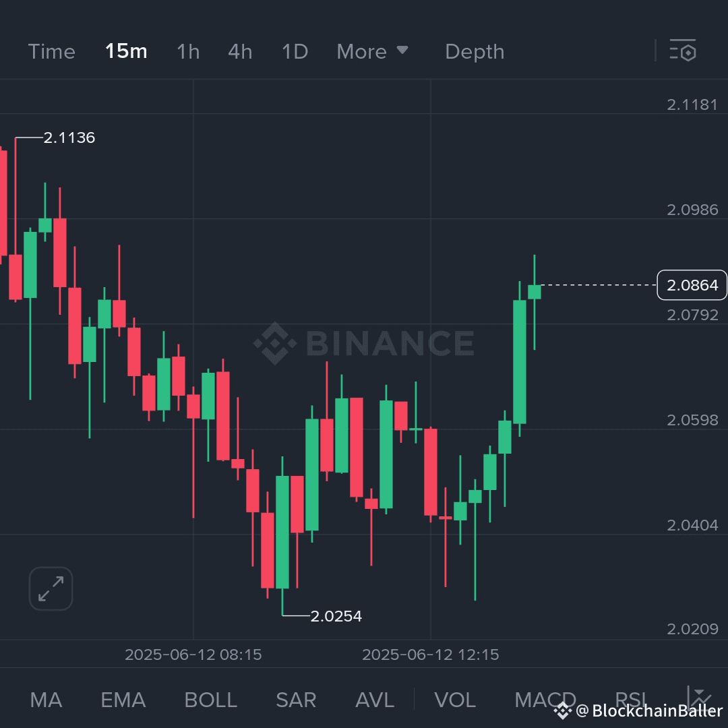Select the 1D timeframe
Screen dimensions: 728x728
[x=294, y=51]
